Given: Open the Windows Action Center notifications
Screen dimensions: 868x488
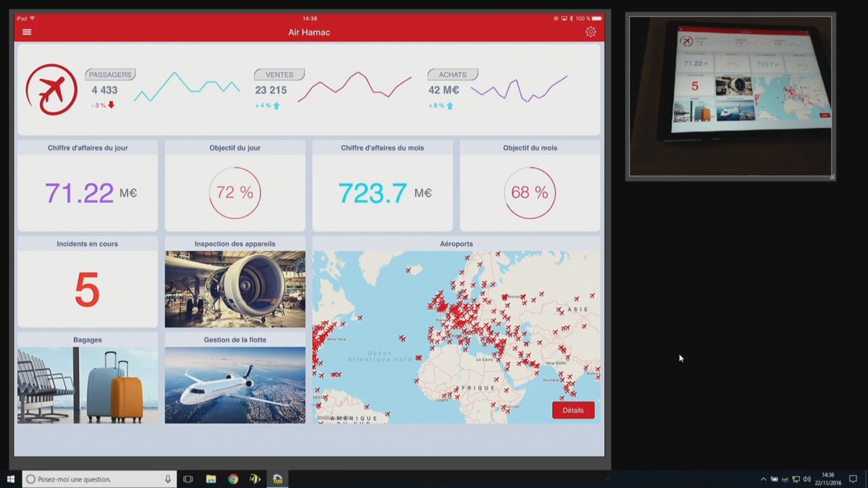Looking at the screenshot, I should pyautogui.click(x=853, y=479).
